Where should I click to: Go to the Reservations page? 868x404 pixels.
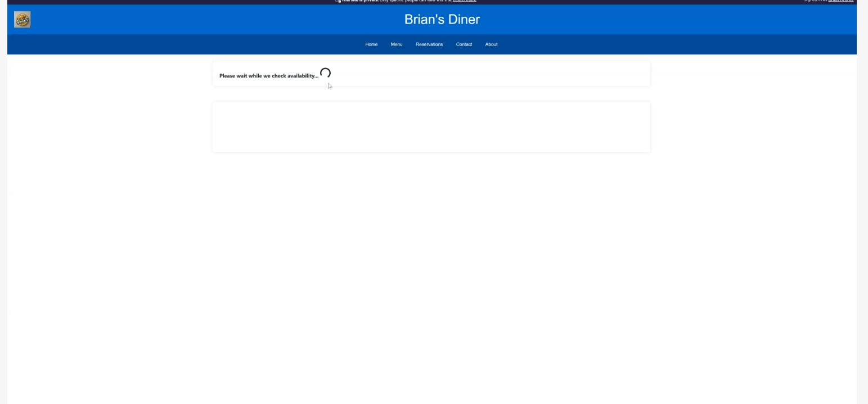click(x=429, y=44)
